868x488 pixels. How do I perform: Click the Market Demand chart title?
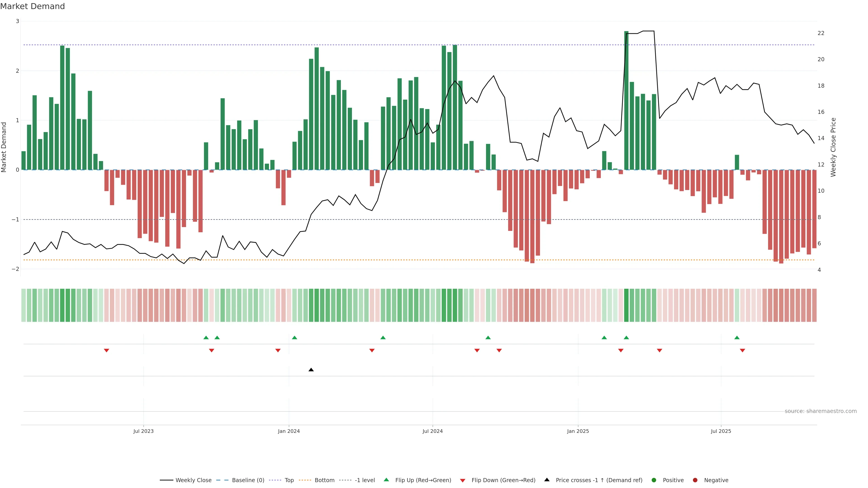[x=32, y=6]
